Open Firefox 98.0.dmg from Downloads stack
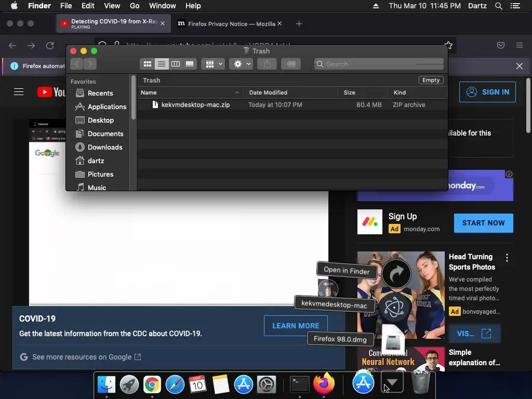 pyautogui.click(x=393, y=339)
